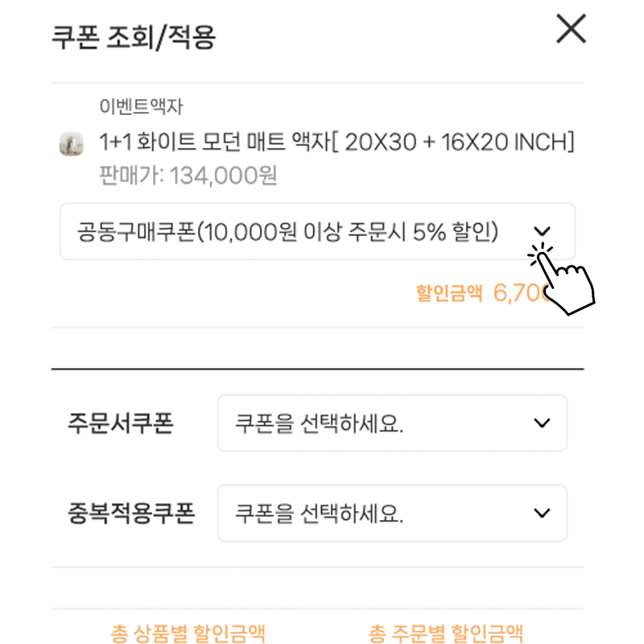Click the chevron arrow in 주문서쿠폰 box
The image size is (644, 644).
point(542,423)
